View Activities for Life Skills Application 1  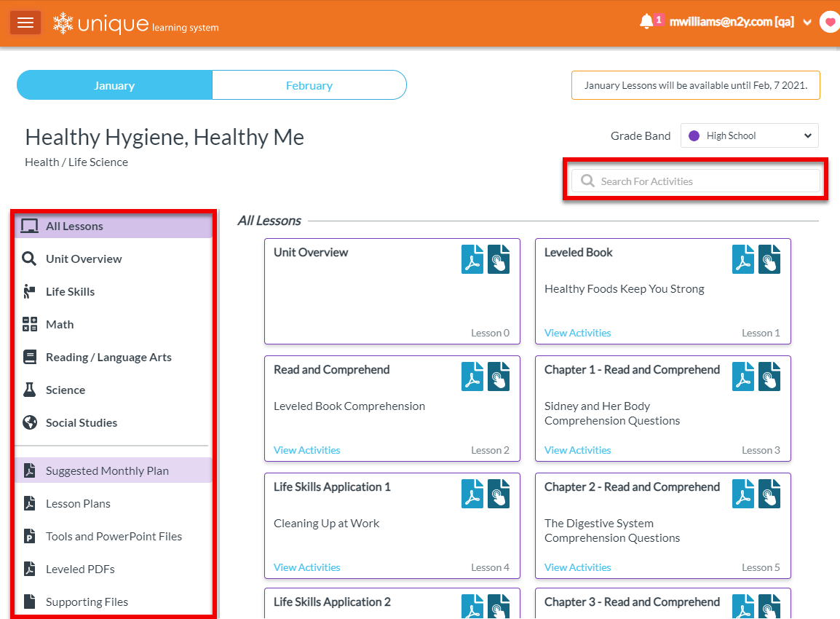(307, 567)
